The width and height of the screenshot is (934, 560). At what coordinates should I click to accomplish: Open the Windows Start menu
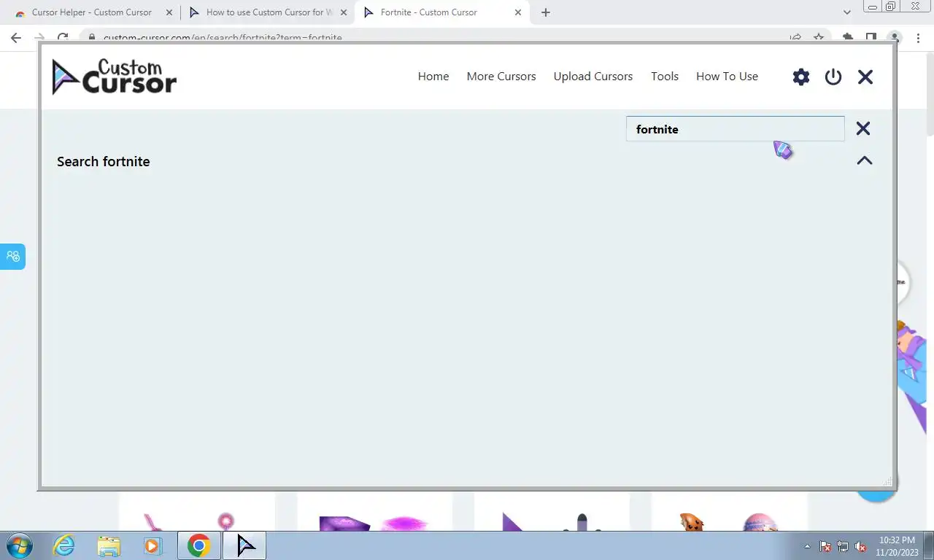pyautogui.click(x=19, y=545)
